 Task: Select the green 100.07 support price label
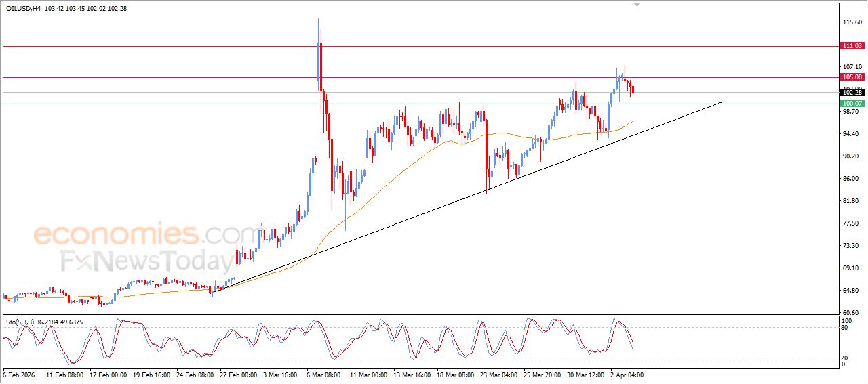tap(851, 104)
